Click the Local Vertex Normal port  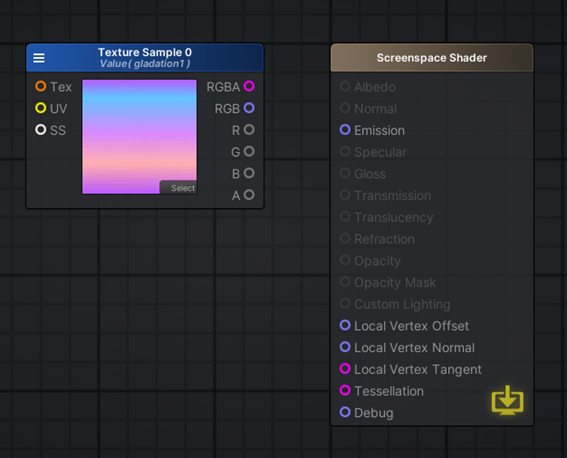(345, 347)
